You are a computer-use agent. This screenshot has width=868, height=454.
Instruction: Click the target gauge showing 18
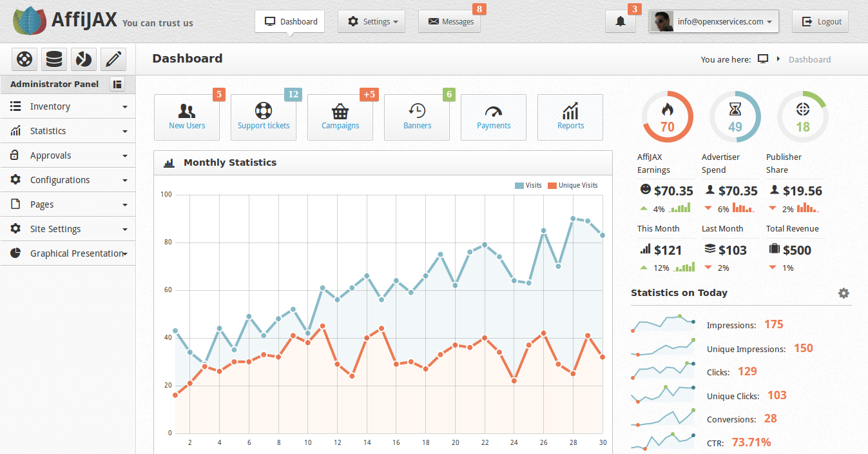click(x=803, y=117)
